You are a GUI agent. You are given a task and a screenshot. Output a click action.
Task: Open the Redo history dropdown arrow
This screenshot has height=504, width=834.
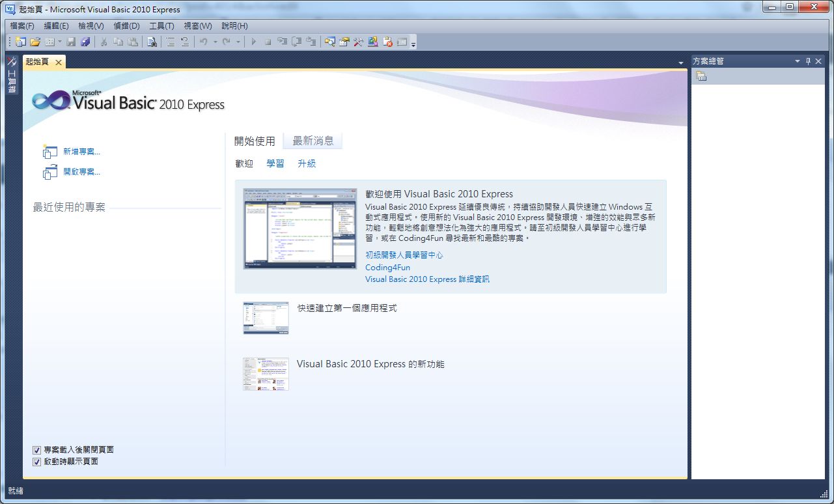[238, 42]
